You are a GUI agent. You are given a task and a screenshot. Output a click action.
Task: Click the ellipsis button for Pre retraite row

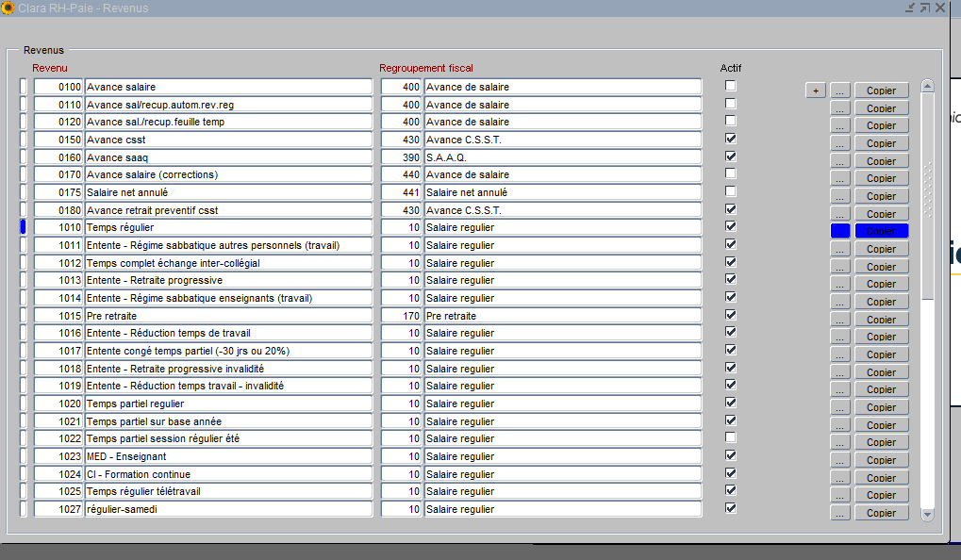840,320
